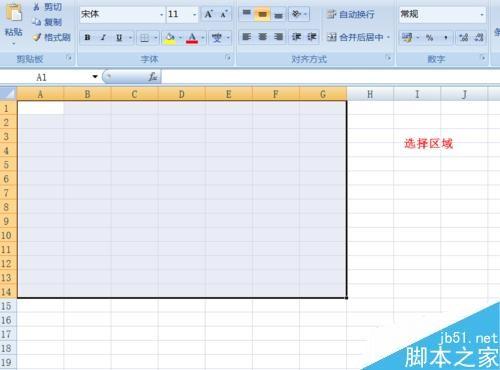Decrease decimal places

pyautogui.click(x=479, y=37)
